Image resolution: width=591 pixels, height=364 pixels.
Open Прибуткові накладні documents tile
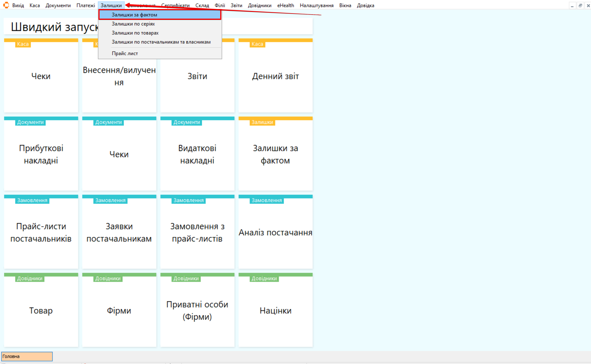coord(41,154)
